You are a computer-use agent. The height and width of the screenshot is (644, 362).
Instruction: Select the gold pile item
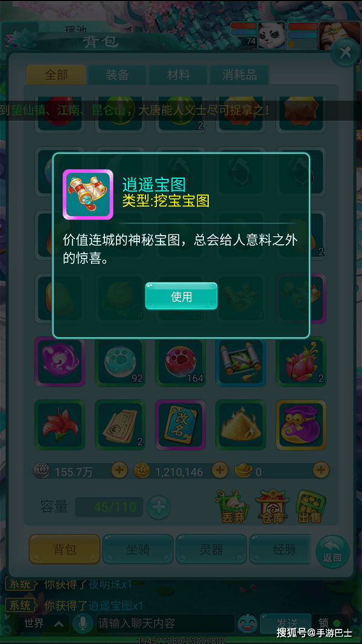pyautogui.click(x=241, y=425)
